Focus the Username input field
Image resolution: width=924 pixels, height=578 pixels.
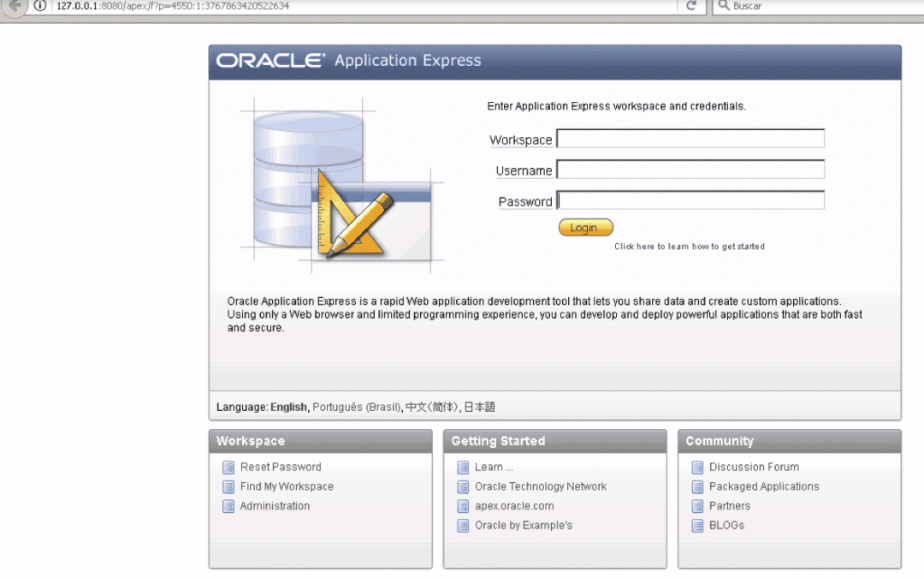point(690,170)
